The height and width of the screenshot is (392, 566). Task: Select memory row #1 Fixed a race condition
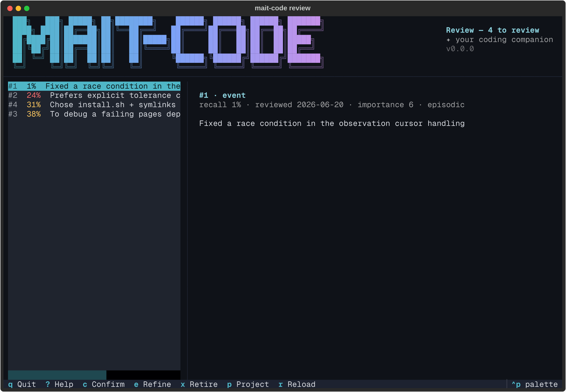94,86
